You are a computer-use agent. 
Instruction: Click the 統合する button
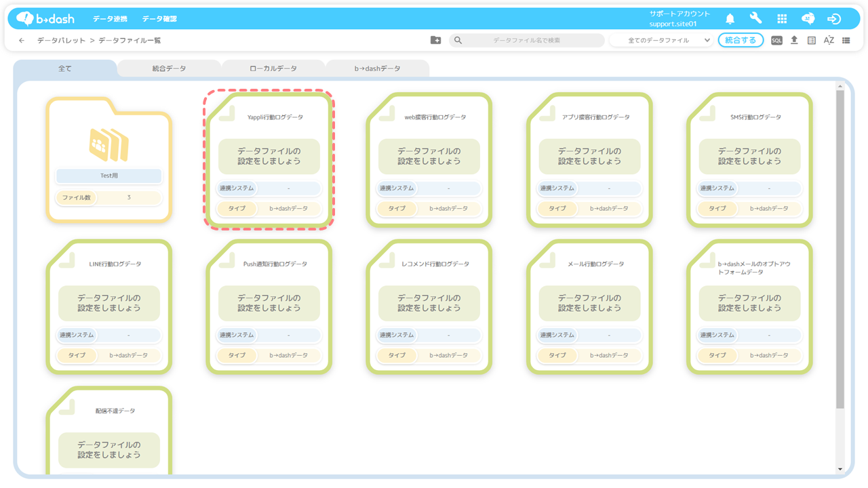click(741, 41)
